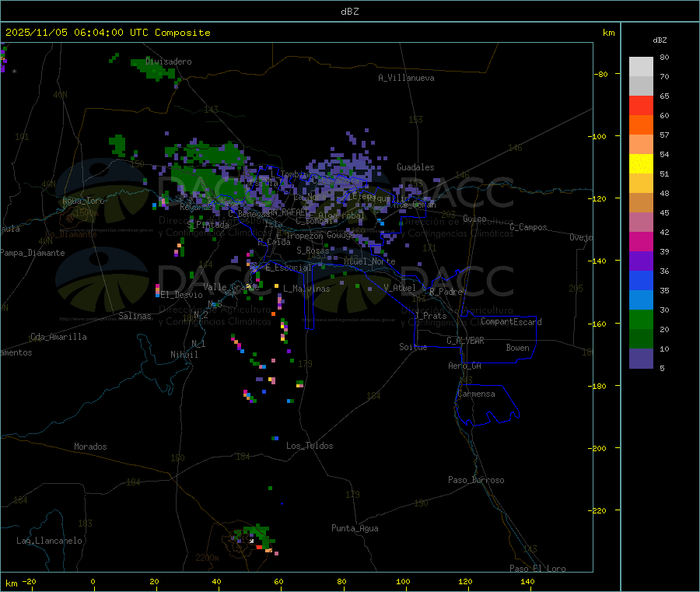
Task: Click the Punta_Agua label
Action: 355,528
